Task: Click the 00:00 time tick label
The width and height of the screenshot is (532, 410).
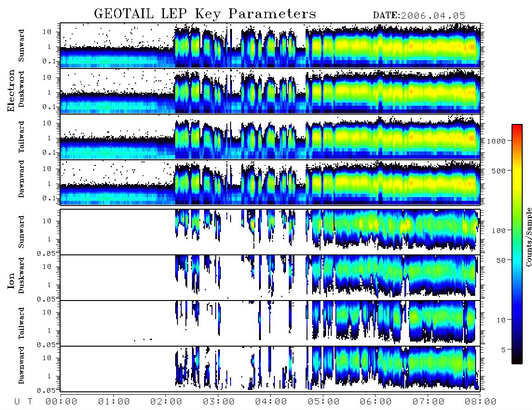Action: pos(61,402)
